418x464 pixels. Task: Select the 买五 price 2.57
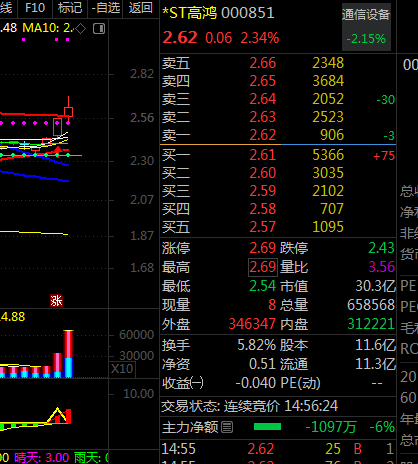pos(263,227)
